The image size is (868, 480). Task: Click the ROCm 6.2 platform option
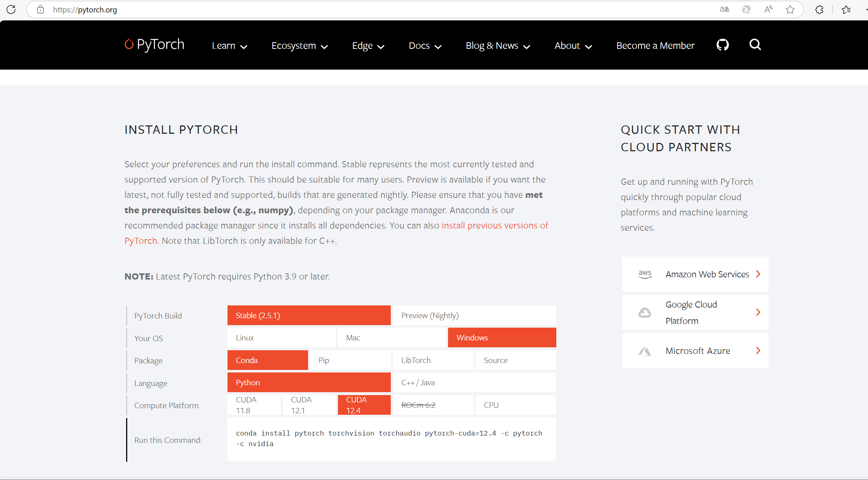[433, 405]
